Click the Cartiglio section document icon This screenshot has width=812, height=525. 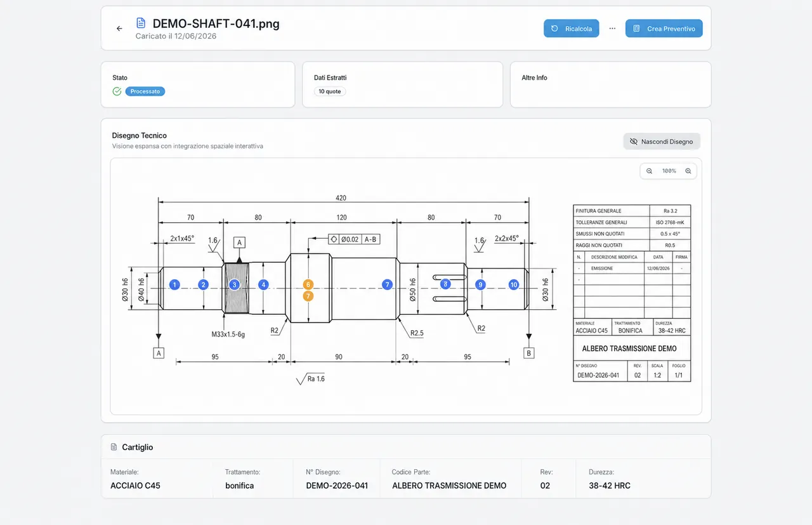click(114, 447)
